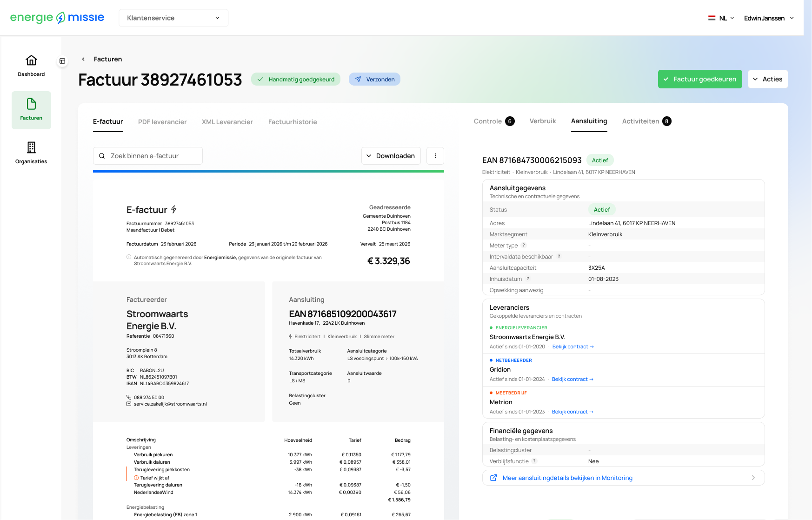Open the Factuurhistorie tab
This screenshot has height=520, width=812.
pyautogui.click(x=293, y=122)
